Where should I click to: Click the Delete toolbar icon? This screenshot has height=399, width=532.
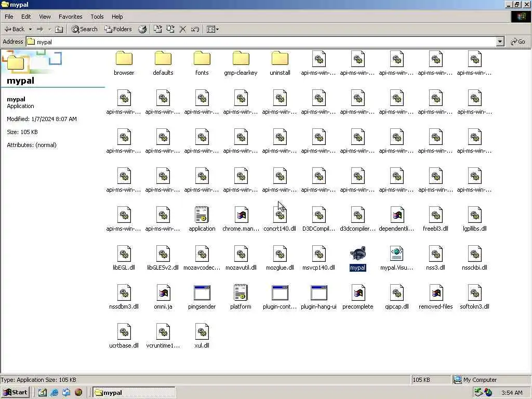tap(183, 29)
